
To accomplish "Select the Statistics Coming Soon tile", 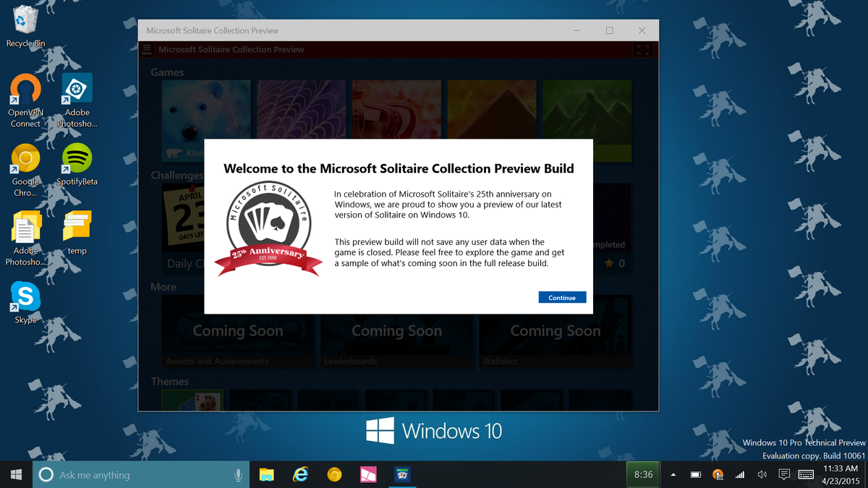I will click(x=555, y=331).
